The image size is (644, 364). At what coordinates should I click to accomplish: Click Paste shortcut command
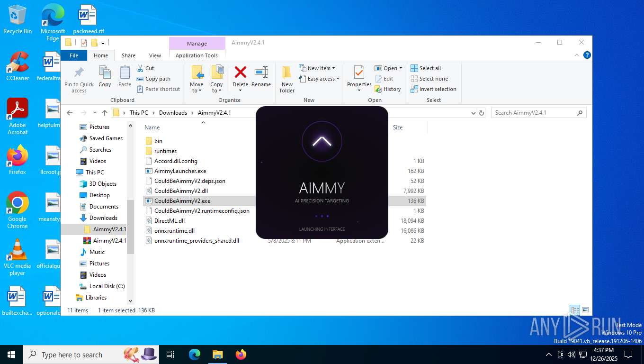coord(158,89)
